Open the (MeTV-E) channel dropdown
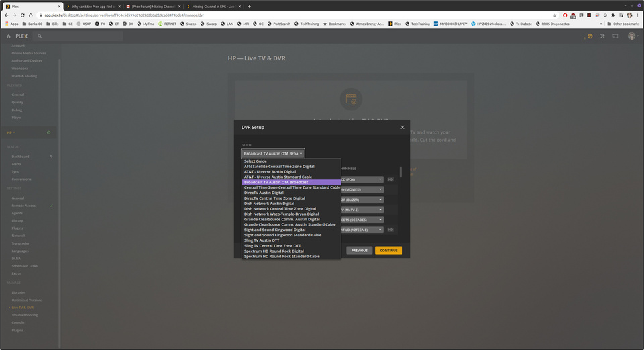The width and height of the screenshot is (644, 350). point(362,210)
